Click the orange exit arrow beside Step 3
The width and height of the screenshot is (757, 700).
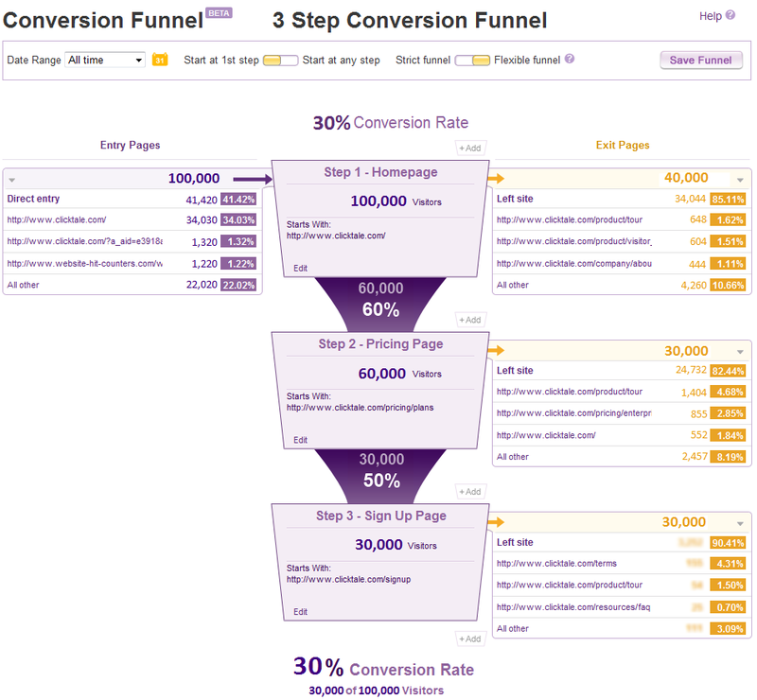coord(496,522)
